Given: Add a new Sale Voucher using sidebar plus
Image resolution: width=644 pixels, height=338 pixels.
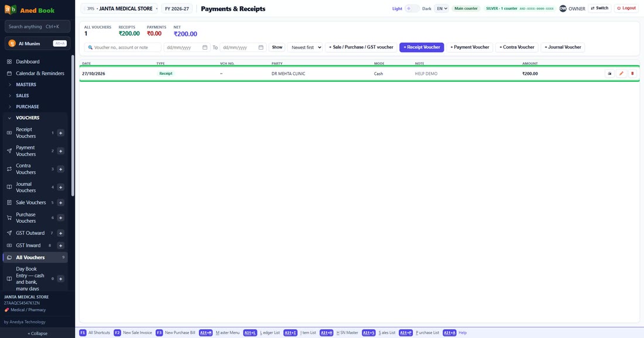Looking at the screenshot, I should pyautogui.click(x=60, y=203).
